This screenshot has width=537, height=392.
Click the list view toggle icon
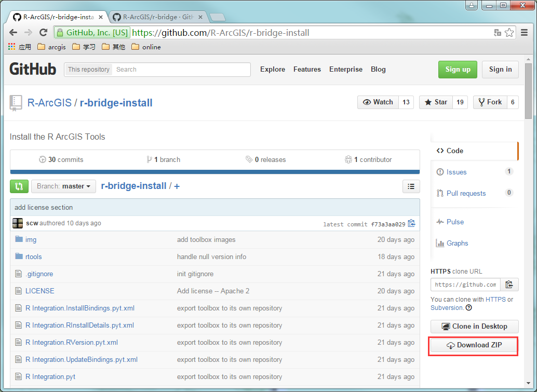click(411, 186)
